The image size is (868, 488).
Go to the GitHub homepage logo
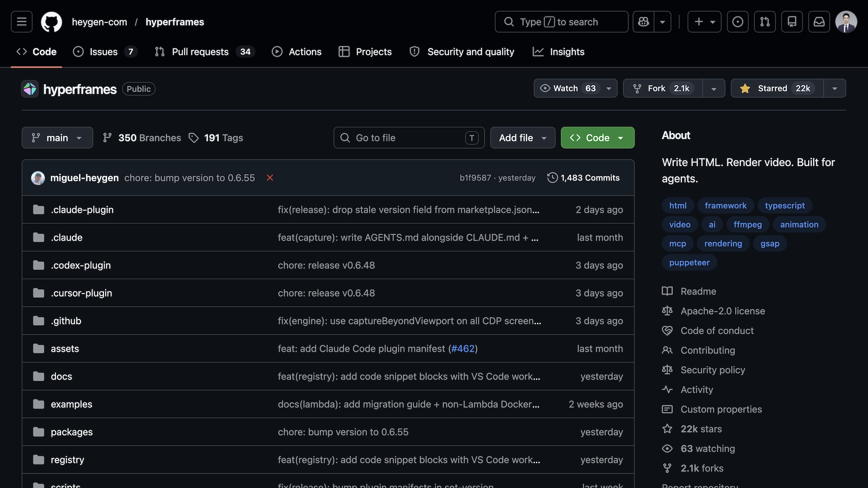(x=51, y=22)
